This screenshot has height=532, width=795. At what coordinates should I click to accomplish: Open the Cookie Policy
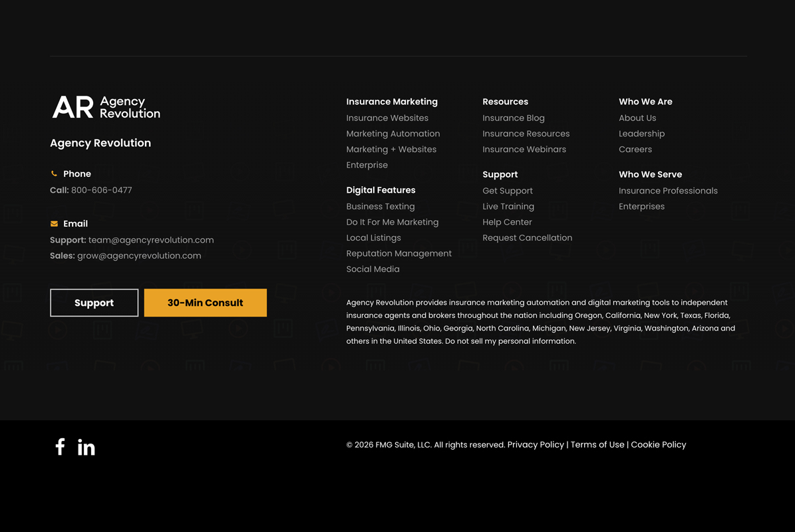[659, 444]
